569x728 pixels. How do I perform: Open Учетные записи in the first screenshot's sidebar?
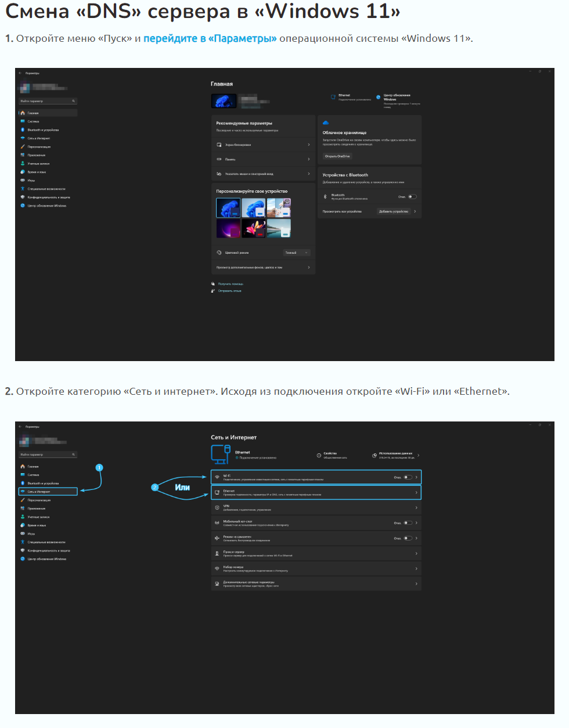click(38, 164)
